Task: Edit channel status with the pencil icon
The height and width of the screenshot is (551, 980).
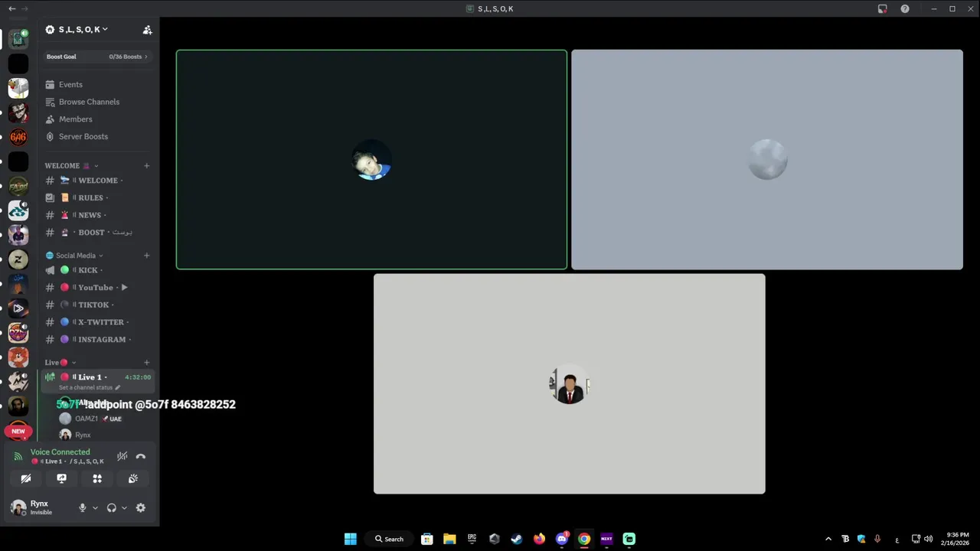Action: tap(118, 387)
